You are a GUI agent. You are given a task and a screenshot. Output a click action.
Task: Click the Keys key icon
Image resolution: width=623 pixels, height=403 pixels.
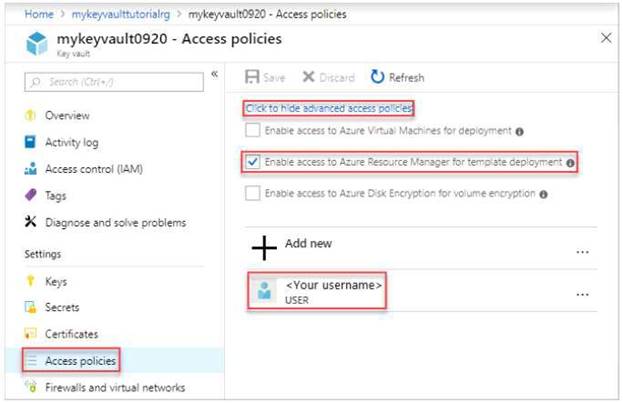30,281
